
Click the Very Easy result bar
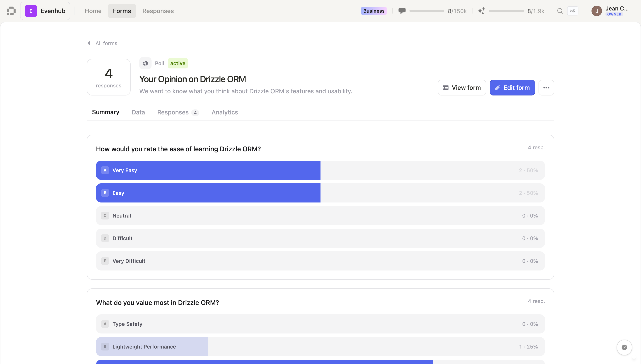[320, 170]
